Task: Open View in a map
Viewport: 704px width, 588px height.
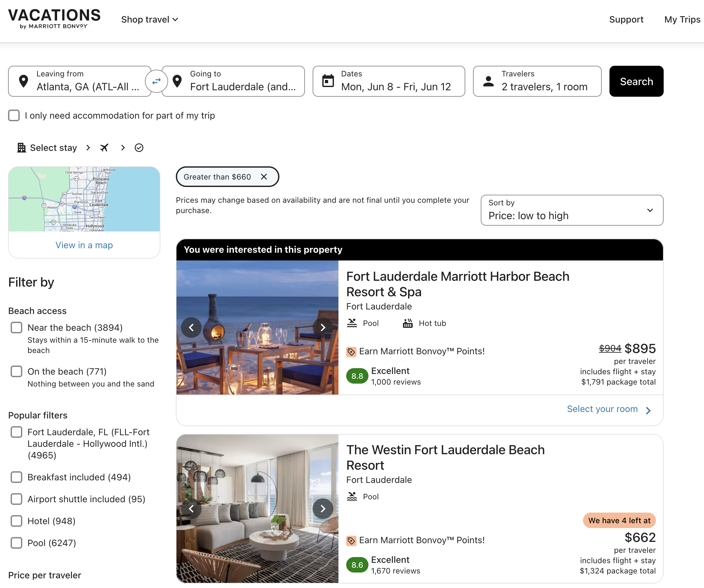Action: (84, 245)
